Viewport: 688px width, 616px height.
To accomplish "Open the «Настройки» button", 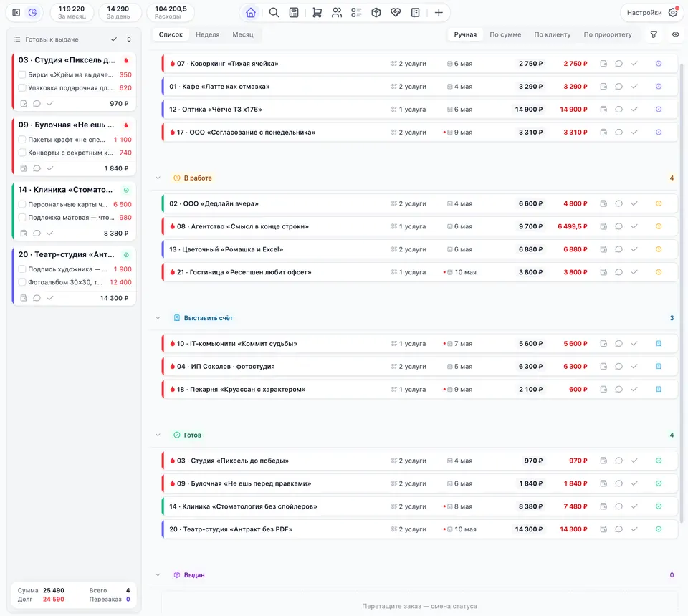I will coord(651,13).
